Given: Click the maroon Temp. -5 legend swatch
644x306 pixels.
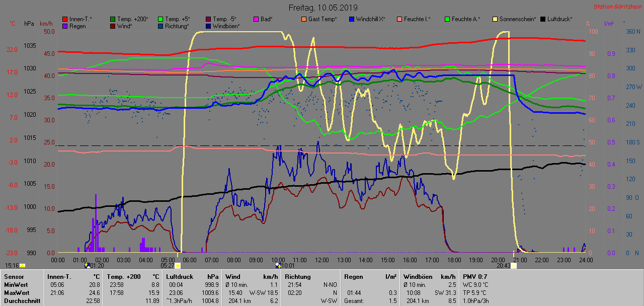Looking at the screenshot, I should (209, 19).
